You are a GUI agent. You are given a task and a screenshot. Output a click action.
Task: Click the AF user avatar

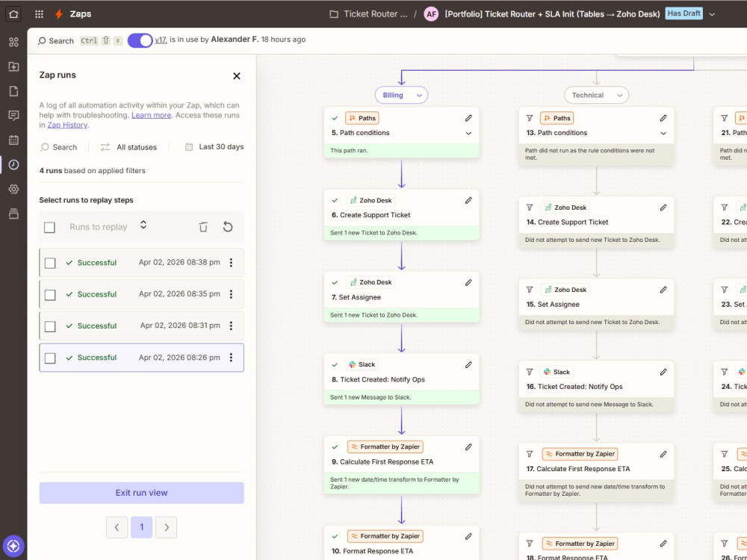pos(431,13)
